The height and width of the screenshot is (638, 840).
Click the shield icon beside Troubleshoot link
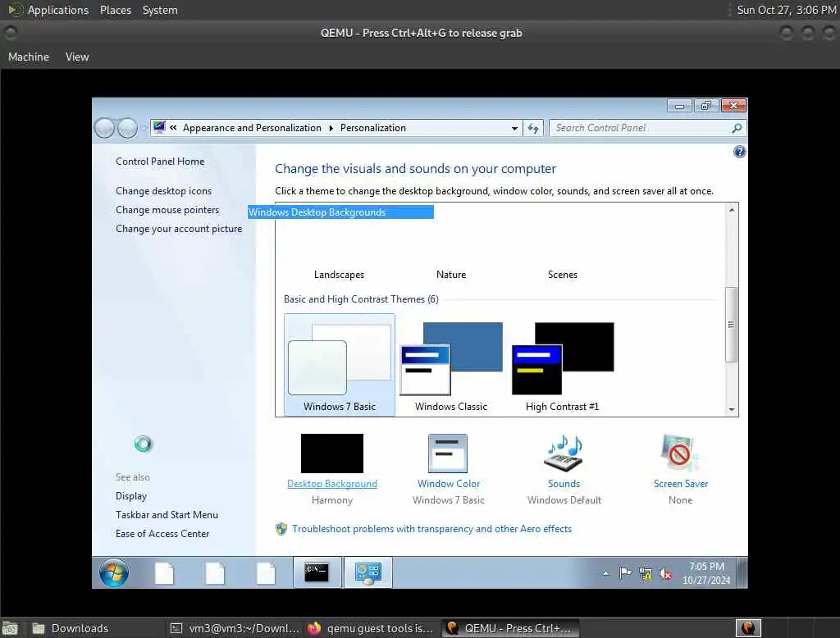click(281, 529)
